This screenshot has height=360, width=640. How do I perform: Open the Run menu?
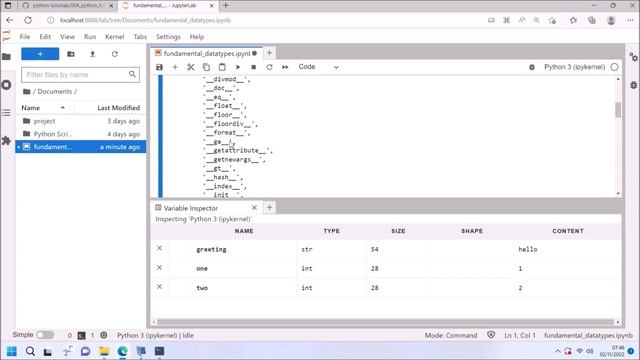click(x=90, y=37)
